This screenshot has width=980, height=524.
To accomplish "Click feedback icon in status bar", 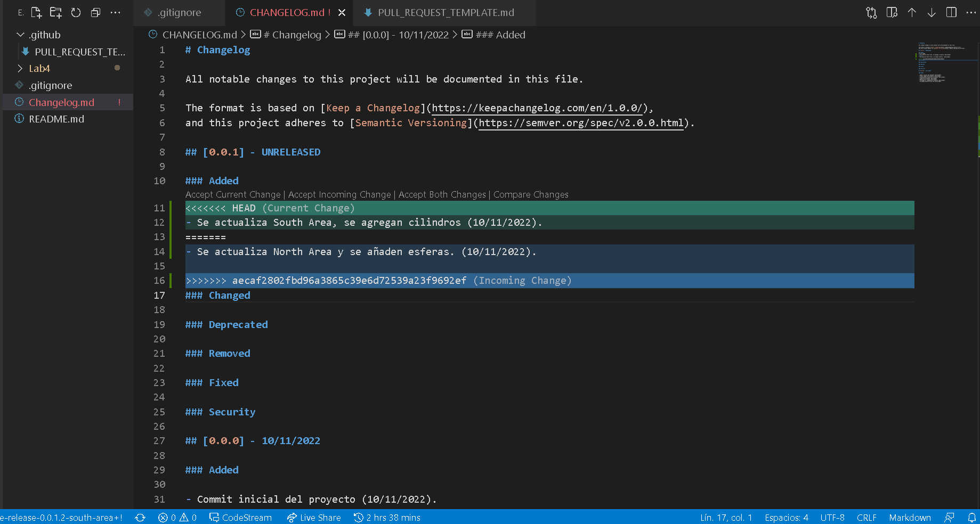I will tap(949, 518).
